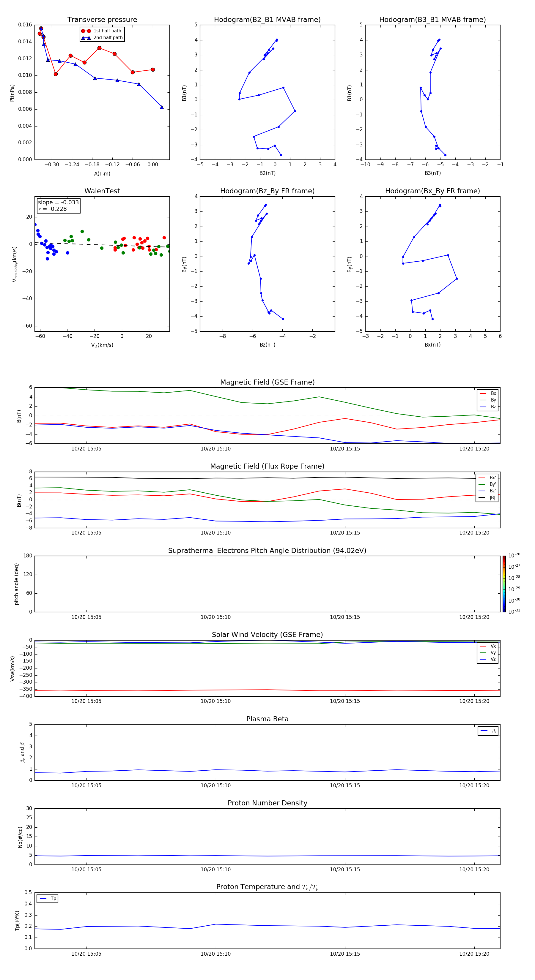The width and height of the screenshot is (535, 980).
Task: Select the 'Tp' legend entry
Action: click(48, 899)
